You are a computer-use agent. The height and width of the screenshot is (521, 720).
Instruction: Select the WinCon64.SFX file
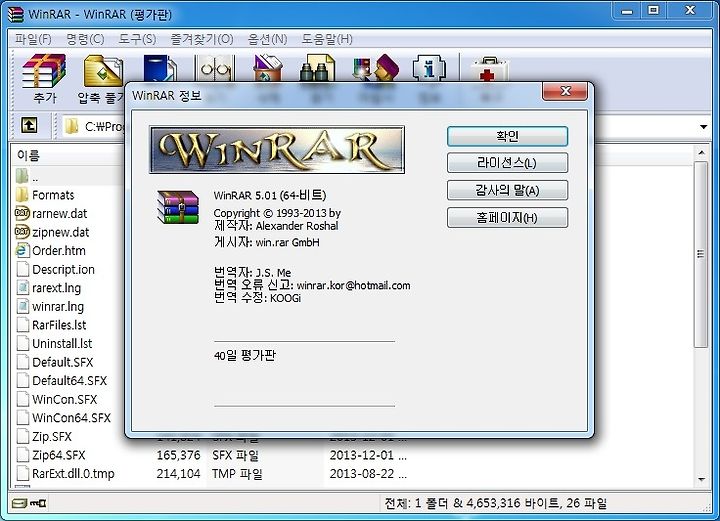click(x=71, y=418)
